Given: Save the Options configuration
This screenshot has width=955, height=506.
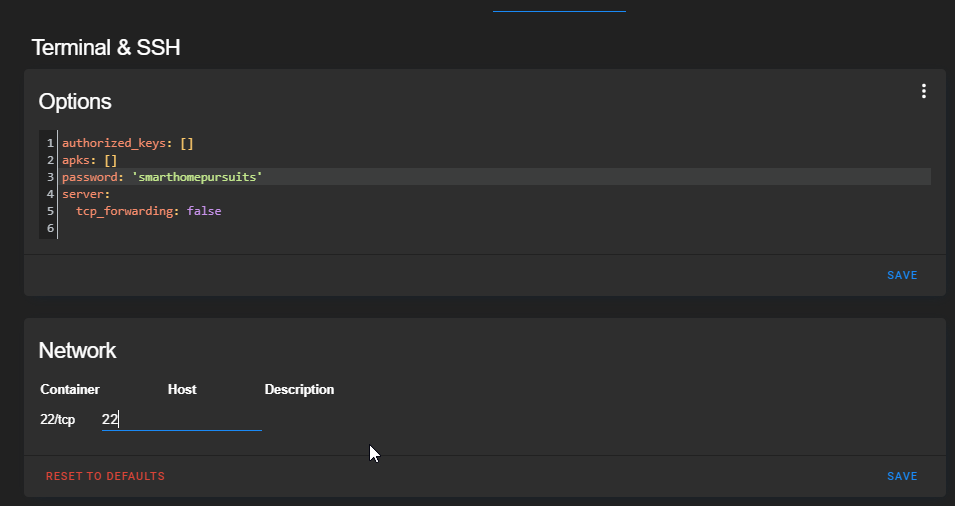Looking at the screenshot, I should [x=902, y=275].
